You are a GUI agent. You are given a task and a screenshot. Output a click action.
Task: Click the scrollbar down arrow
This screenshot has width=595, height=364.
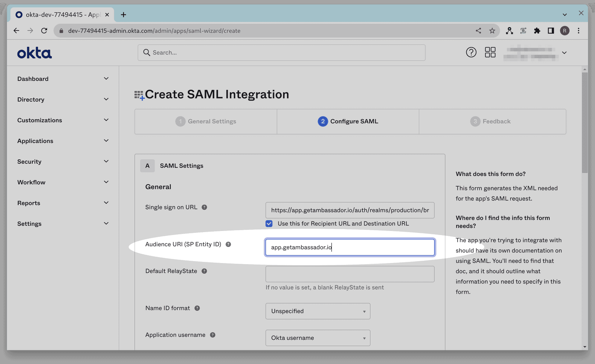[585, 347]
